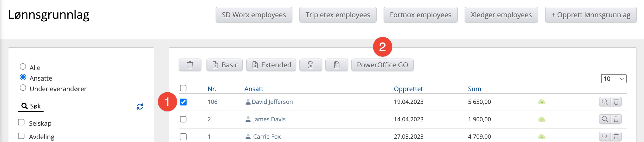The height and width of the screenshot is (142, 644).
Task: Open the rows-per-page dropdown showing 10
Action: click(x=613, y=79)
